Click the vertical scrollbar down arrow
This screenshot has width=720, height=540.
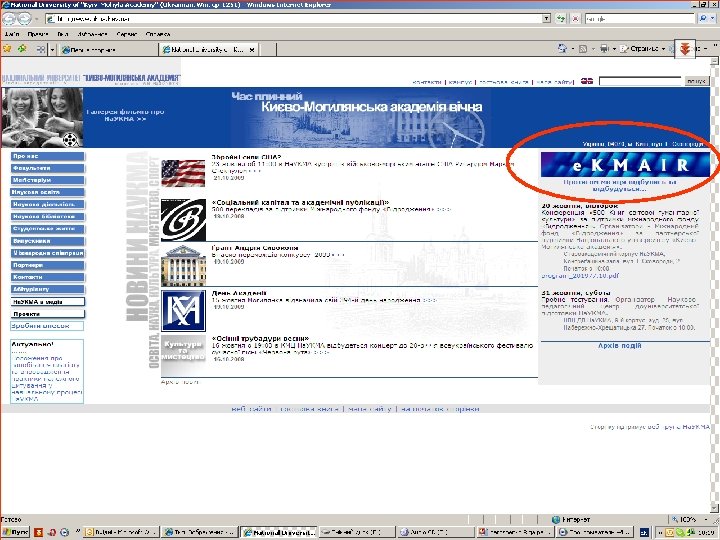(714, 508)
